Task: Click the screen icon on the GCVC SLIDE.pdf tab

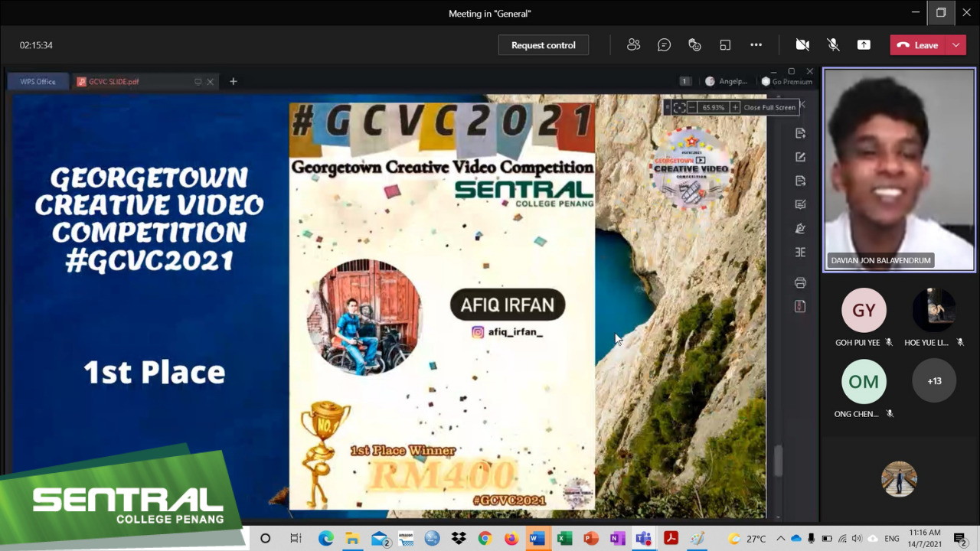Action: coord(198,82)
